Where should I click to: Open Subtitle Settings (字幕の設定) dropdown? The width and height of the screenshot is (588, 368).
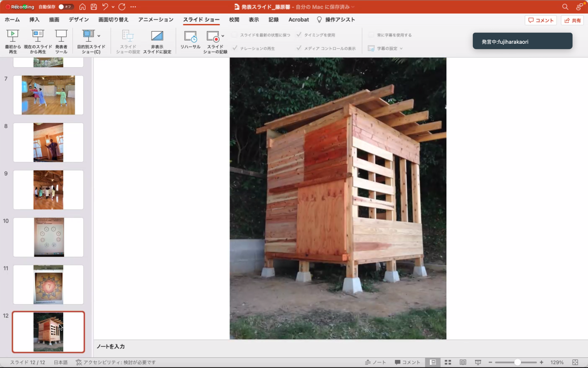[x=385, y=48]
